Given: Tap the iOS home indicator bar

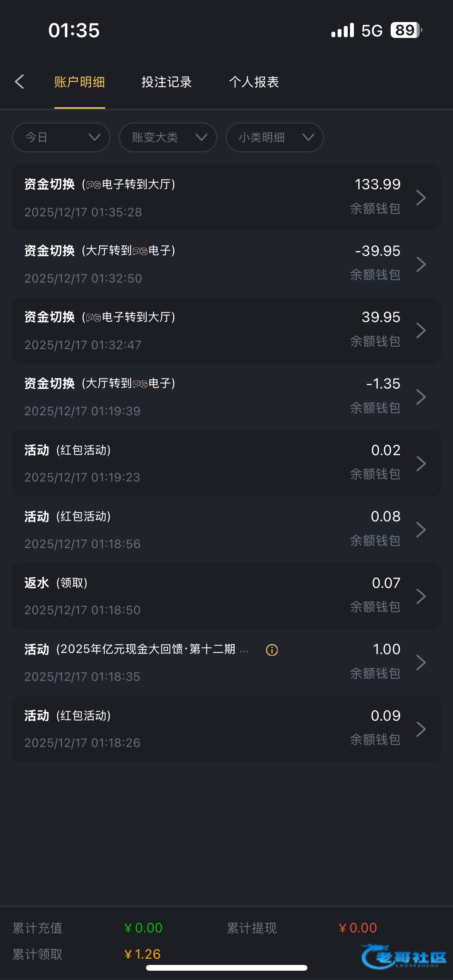Looking at the screenshot, I should coord(226,968).
